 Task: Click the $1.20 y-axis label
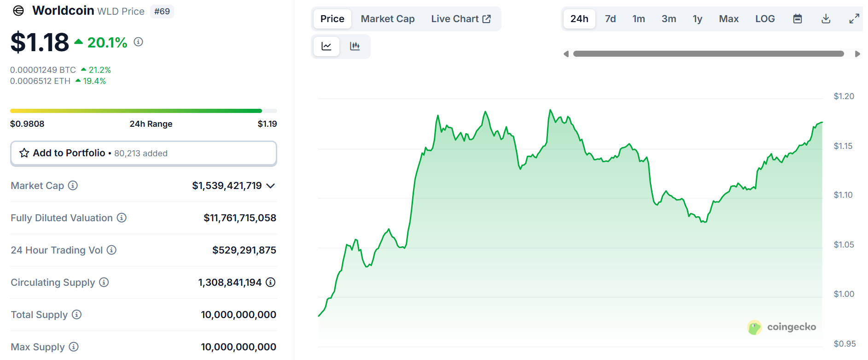pos(844,96)
